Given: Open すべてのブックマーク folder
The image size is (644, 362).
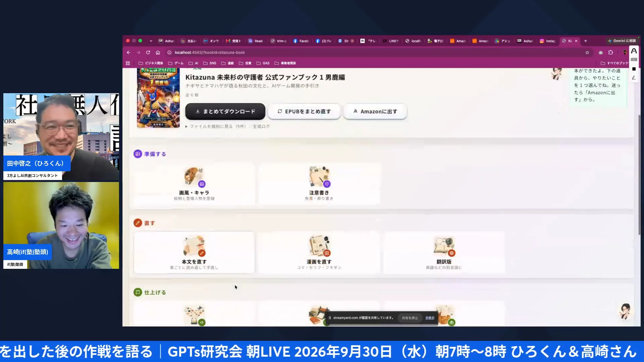Looking at the screenshot, I should [614, 63].
